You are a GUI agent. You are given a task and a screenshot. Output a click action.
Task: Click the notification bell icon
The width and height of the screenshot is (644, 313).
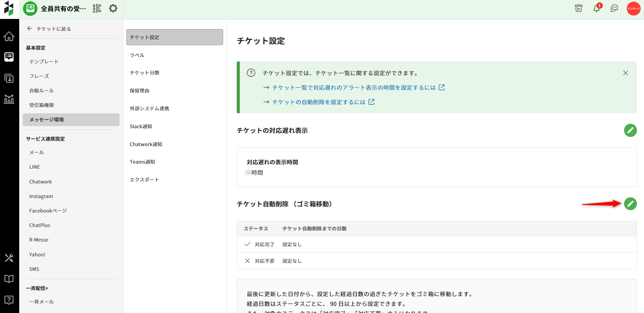click(x=596, y=8)
